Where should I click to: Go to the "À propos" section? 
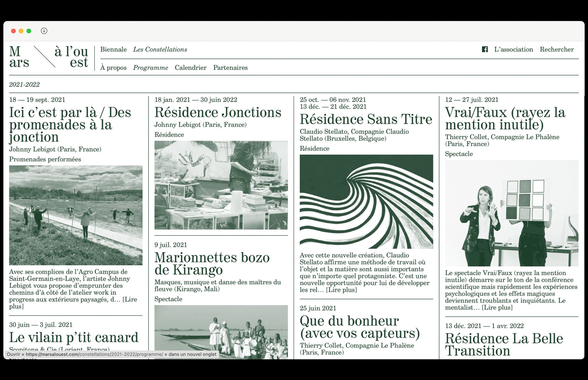(x=114, y=68)
